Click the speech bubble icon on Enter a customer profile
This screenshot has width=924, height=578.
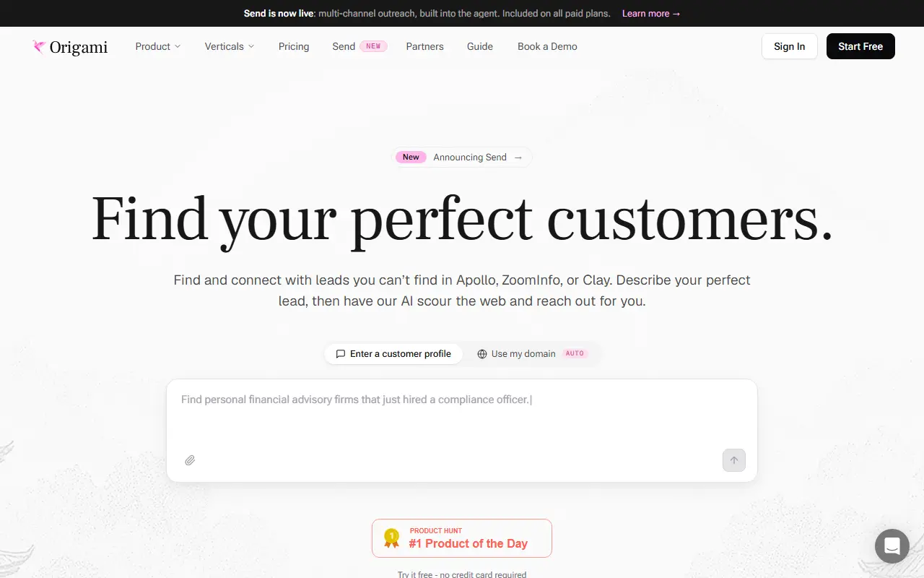click(x=341, y=354)
